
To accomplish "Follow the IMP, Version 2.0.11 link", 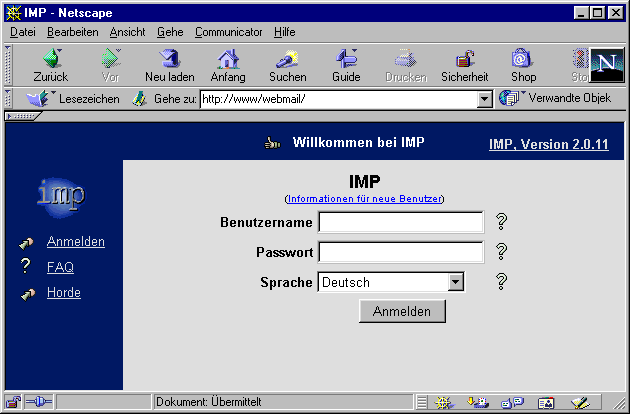I will 548,144.
